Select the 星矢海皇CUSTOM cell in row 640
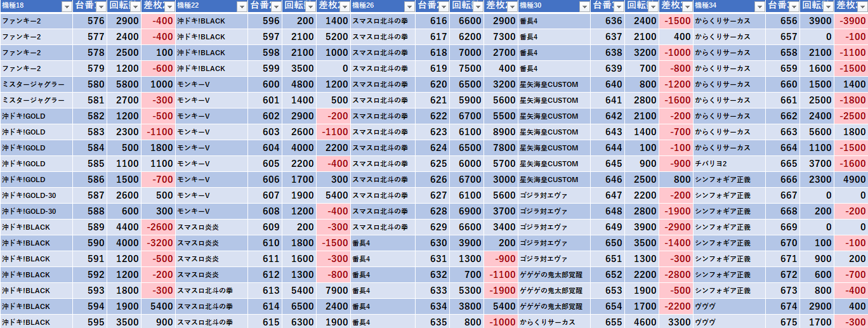The image size is (868, 328). (x=553, y=84)
